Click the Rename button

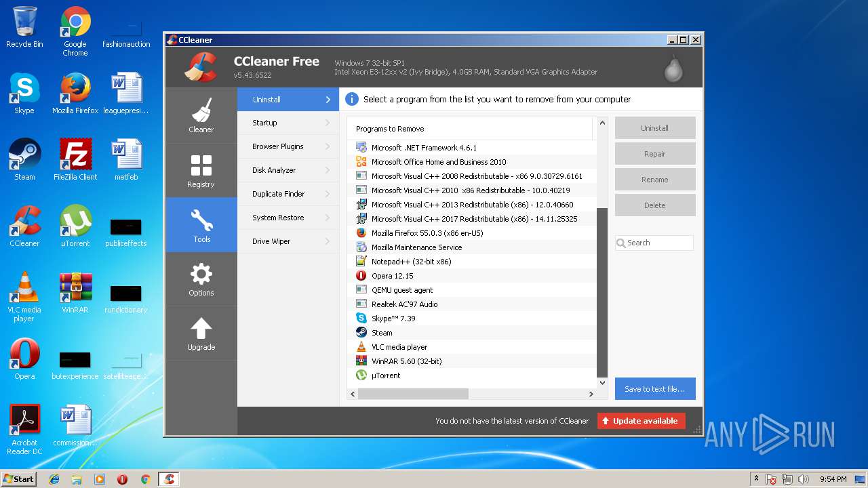click(x=655, y=180)
